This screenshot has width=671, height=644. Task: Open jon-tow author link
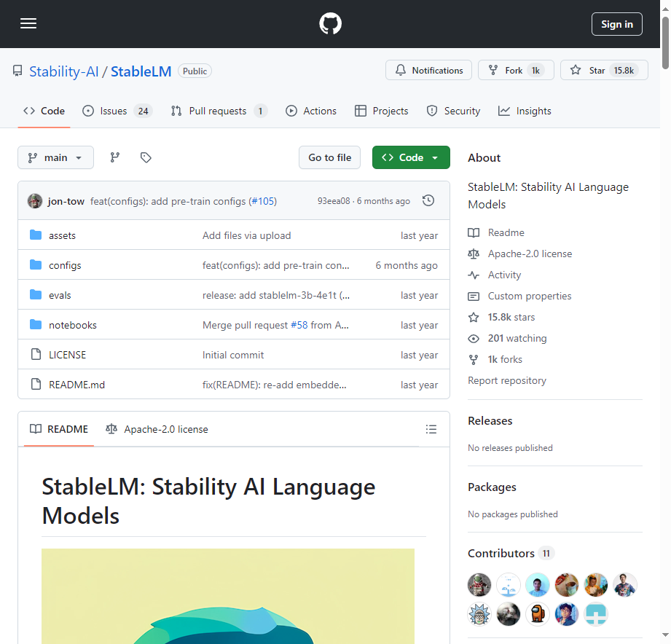66,201
